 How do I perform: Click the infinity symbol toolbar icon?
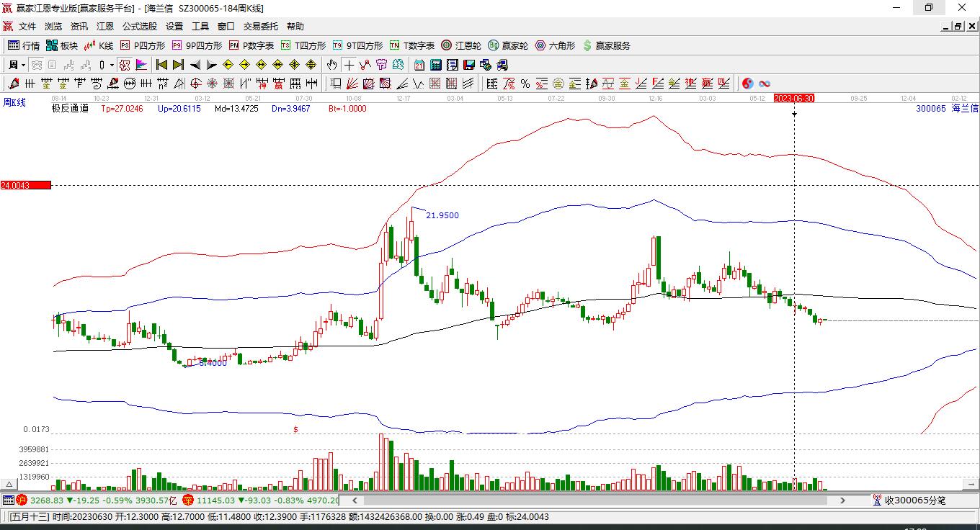(x=765, y=84)
